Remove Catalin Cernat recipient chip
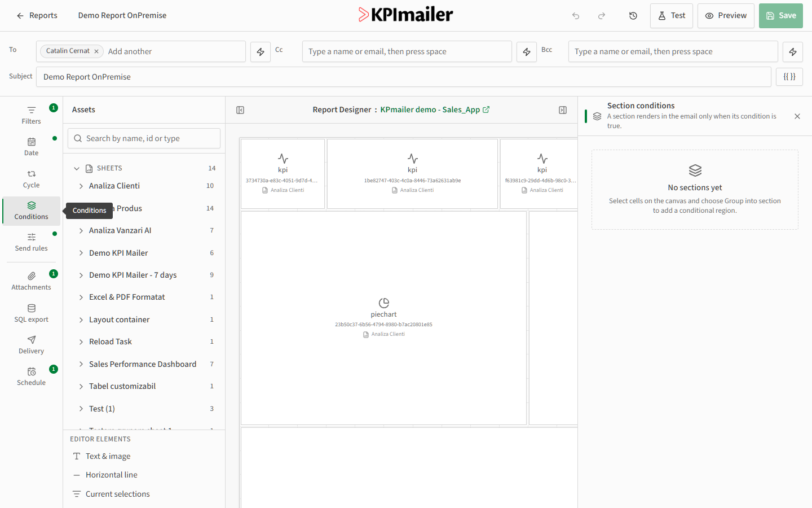This screenshot has width=812, height=508. [x=96, y=51]
